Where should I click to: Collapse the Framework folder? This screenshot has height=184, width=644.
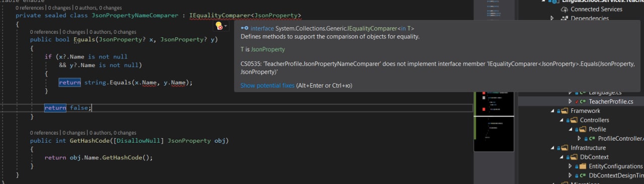[x=552, y=111]
